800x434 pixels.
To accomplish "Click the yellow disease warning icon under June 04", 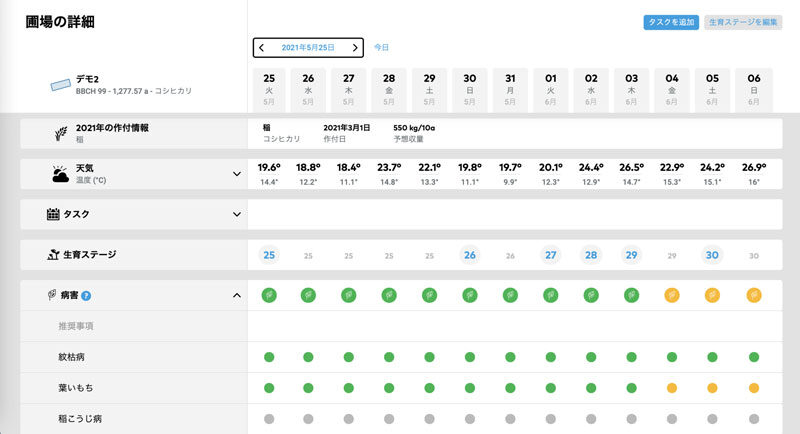I will coord(671,295).
